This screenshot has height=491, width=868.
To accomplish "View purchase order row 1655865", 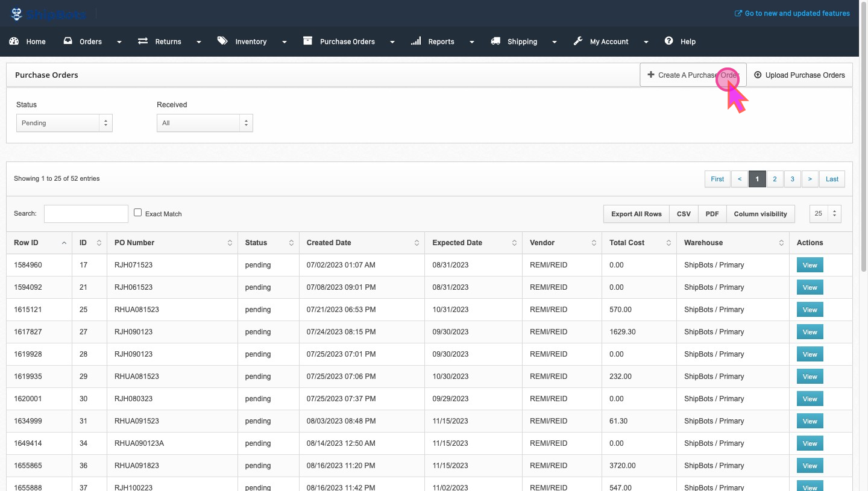I will point(810,466).
